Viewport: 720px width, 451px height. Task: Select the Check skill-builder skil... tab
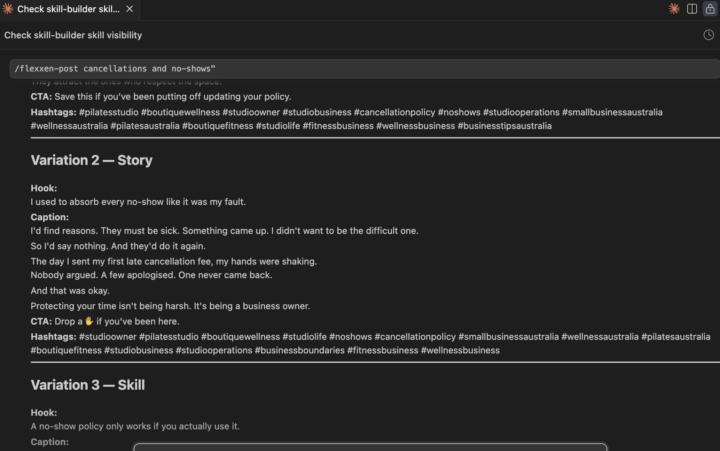pyautogui.click(x=69, y=9)
